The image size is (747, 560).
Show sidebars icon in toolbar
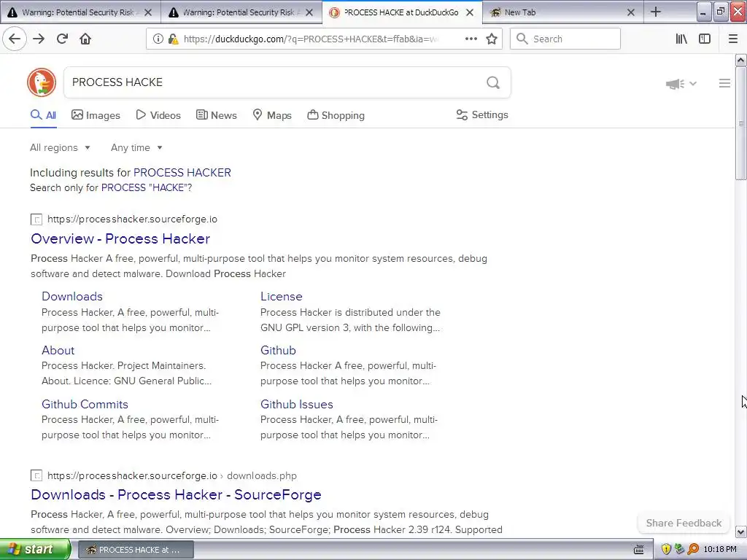pyautogui.click(x=705, y=39)
